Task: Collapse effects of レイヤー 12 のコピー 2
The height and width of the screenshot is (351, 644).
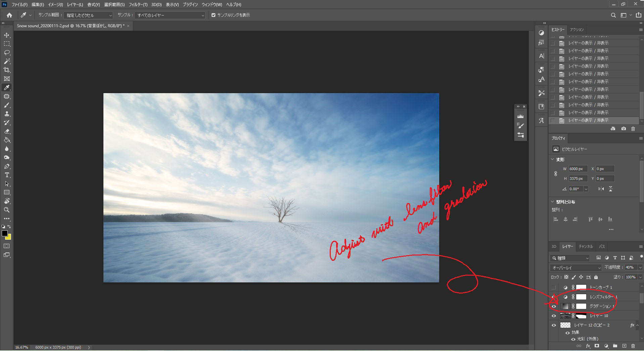Action: pos(637,325)
